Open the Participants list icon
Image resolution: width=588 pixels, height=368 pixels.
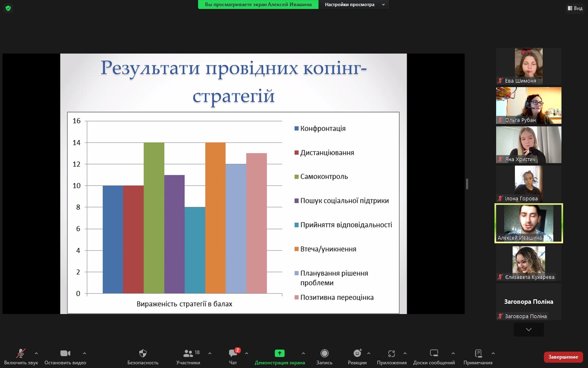[188, 353]
